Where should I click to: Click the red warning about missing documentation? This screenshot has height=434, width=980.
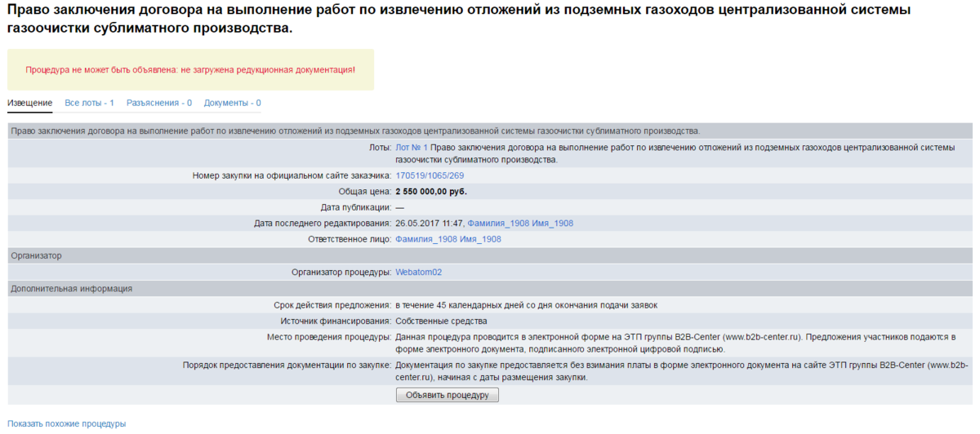[x=190, y=70]
